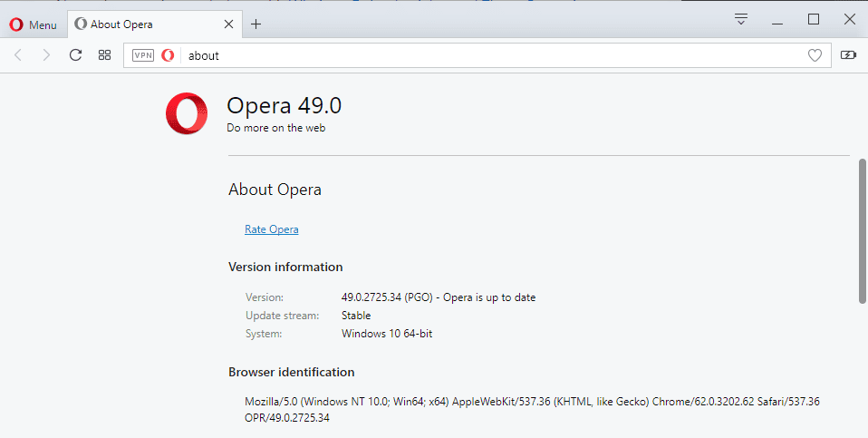Click Windows 10 64-bit system value
The height and width of the screenshot is (438, 868).
pyautogui.click(x=387, y=334)
